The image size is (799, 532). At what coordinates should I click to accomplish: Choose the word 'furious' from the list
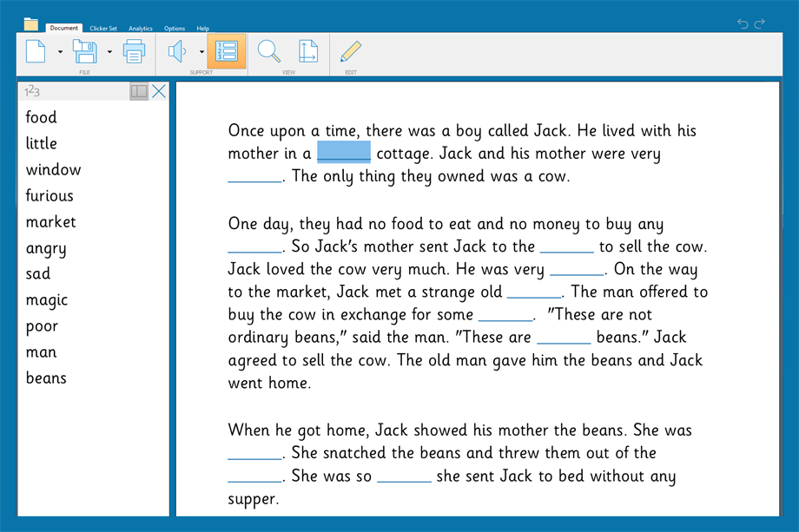[50, 196]
